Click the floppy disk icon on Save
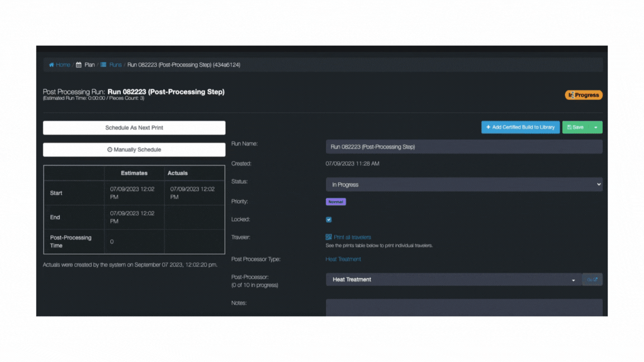 tap(569, 127)
